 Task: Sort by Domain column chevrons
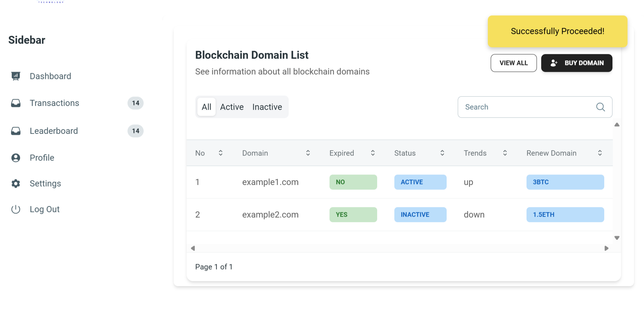pyautogui.click(x=308, y=153)
